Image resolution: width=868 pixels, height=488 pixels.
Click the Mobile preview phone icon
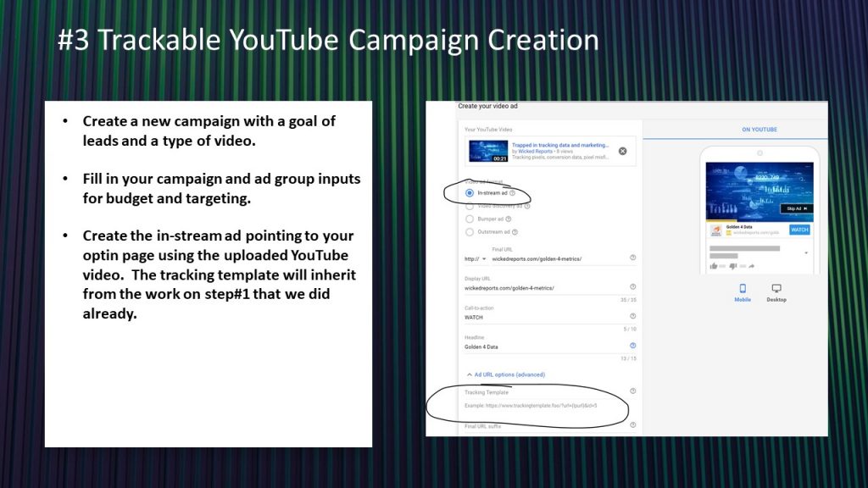point(743,288)
